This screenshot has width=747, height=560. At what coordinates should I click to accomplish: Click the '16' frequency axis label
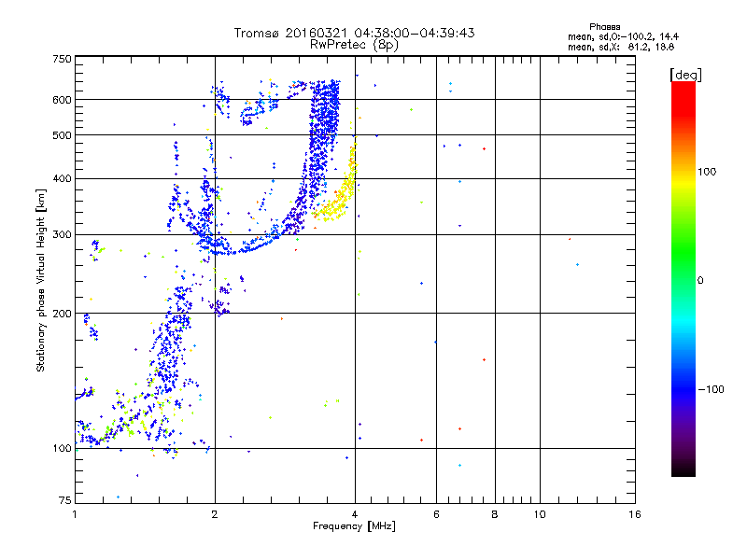[x=635, y=514]
